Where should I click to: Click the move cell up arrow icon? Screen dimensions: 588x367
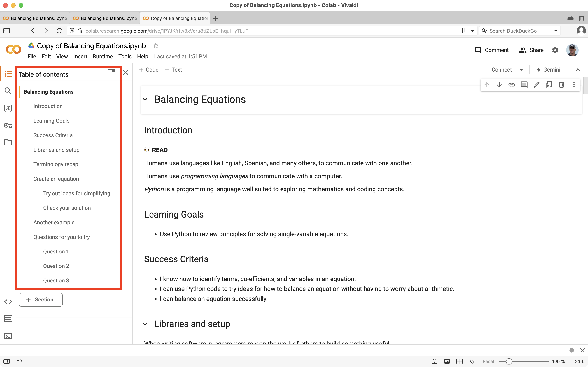pos(486,85)
